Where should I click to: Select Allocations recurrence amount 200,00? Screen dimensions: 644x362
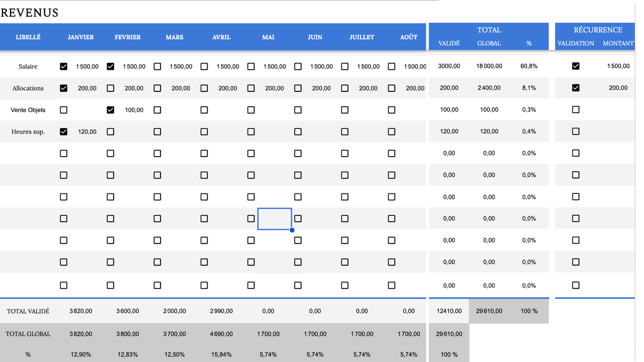pyautogui.click(x=618, y=87)
